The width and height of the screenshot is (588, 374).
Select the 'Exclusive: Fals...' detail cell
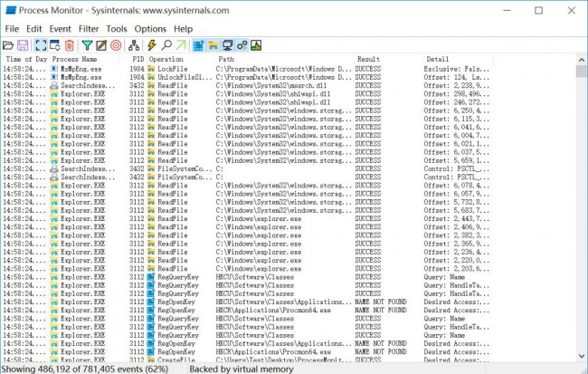click(x=457, y=69)
